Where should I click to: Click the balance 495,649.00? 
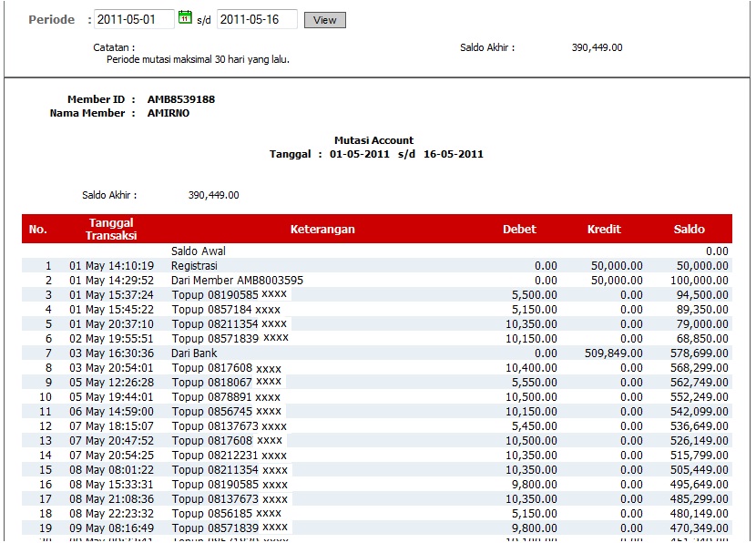click(x=700, y=484)
